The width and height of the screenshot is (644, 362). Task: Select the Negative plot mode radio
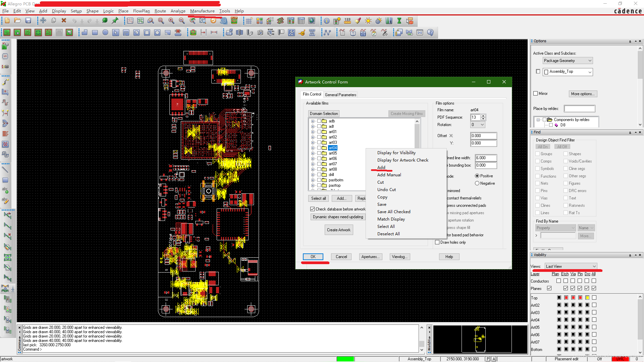point(477,183)
